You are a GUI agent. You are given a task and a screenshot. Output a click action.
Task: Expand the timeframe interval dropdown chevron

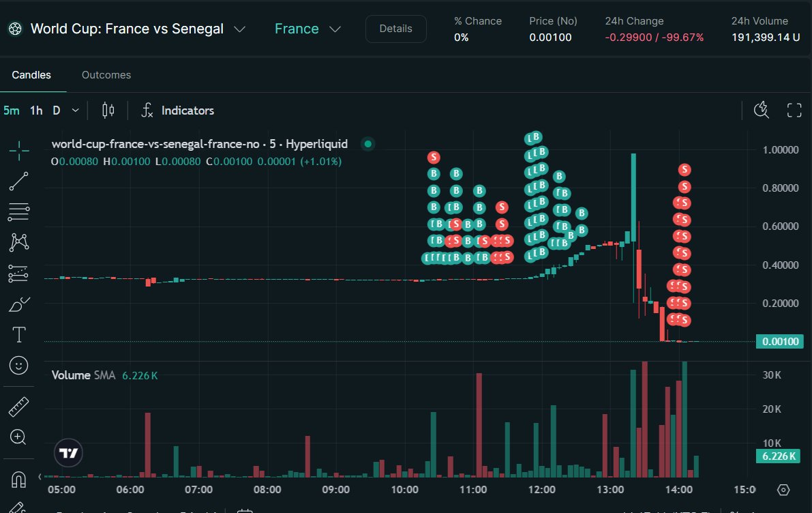[x=75, y=111]
